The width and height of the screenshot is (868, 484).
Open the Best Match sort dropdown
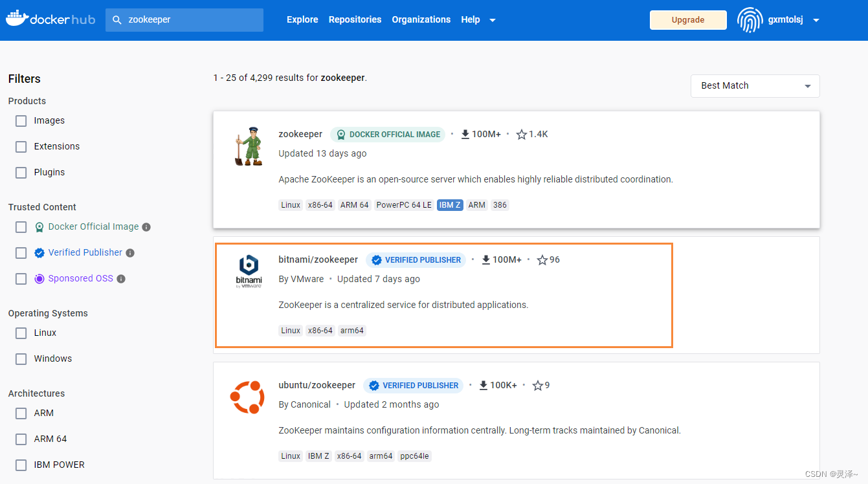[x=755, y=85]
